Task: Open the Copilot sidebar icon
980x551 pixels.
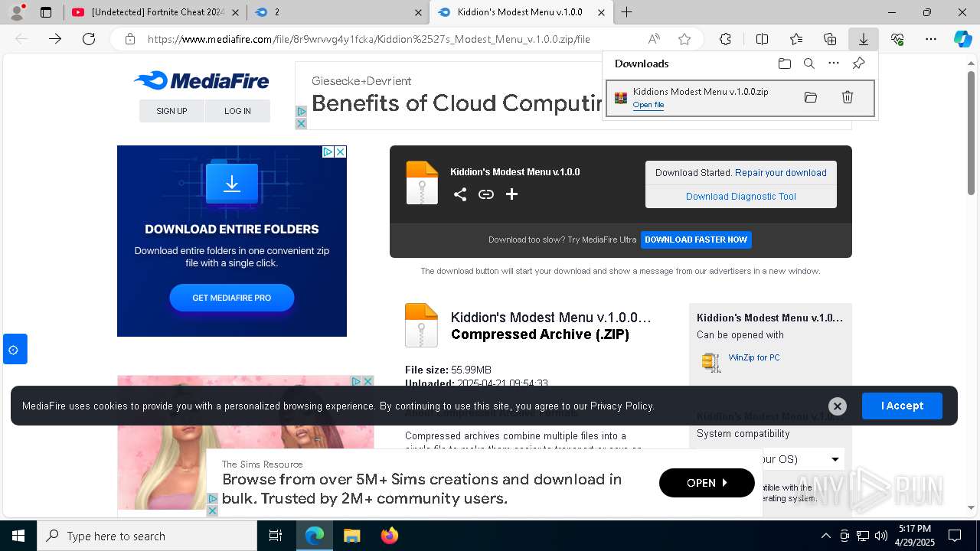Action: [x=962, y=39]
